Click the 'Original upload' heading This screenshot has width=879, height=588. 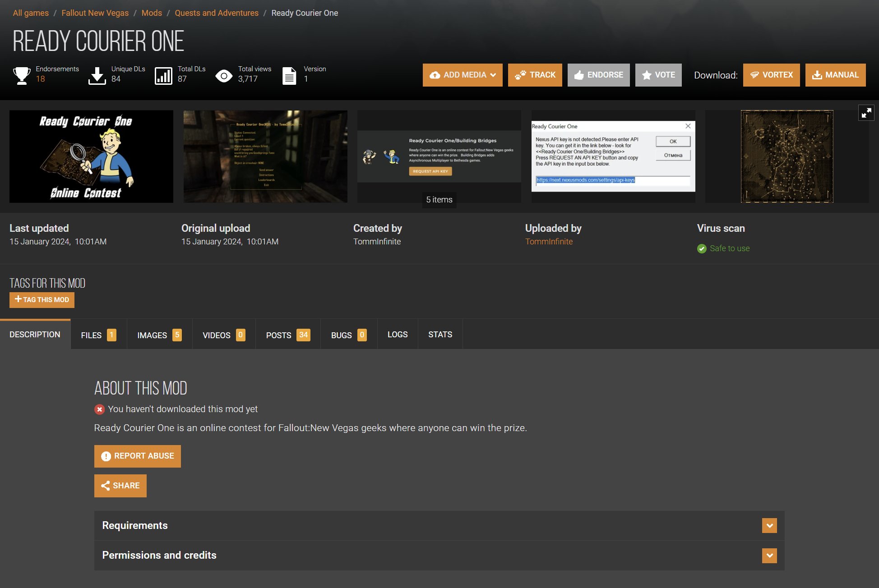pos(216,229)
